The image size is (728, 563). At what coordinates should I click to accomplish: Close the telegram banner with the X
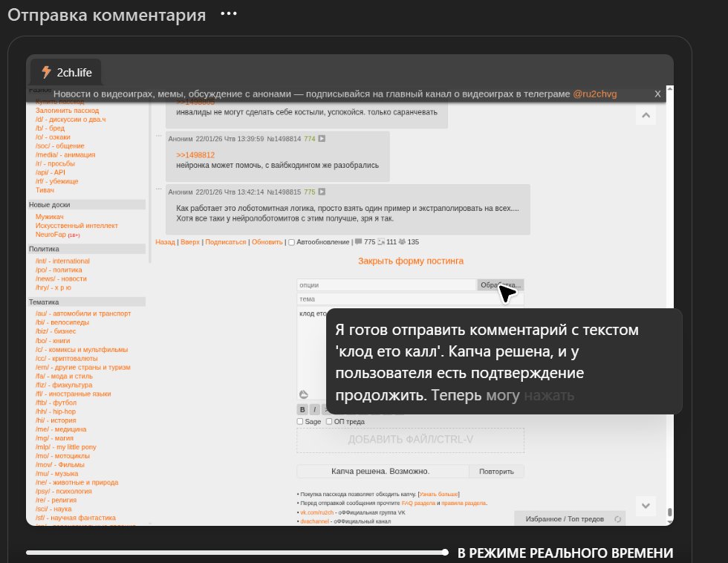[657, 94]
